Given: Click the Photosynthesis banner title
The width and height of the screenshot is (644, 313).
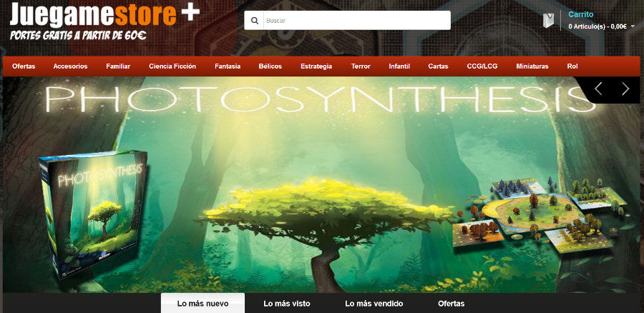Looking at the screenshot, I should pos(321,99).
